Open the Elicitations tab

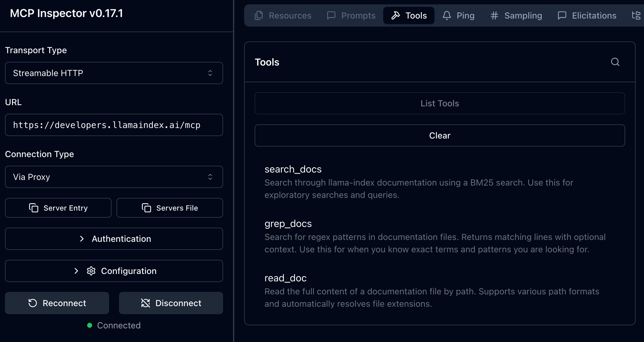click(587, 15)
